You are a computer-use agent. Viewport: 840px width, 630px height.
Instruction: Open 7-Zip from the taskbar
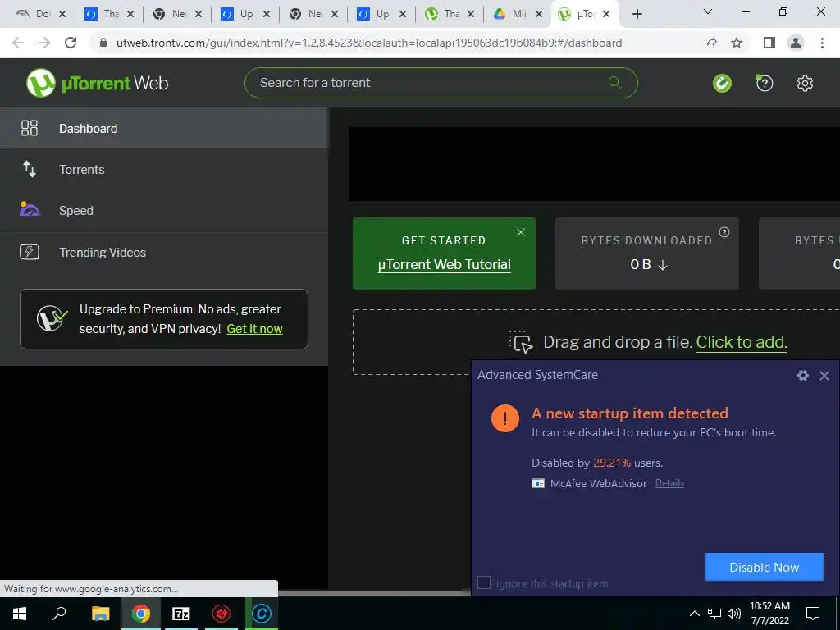[180, 614]
